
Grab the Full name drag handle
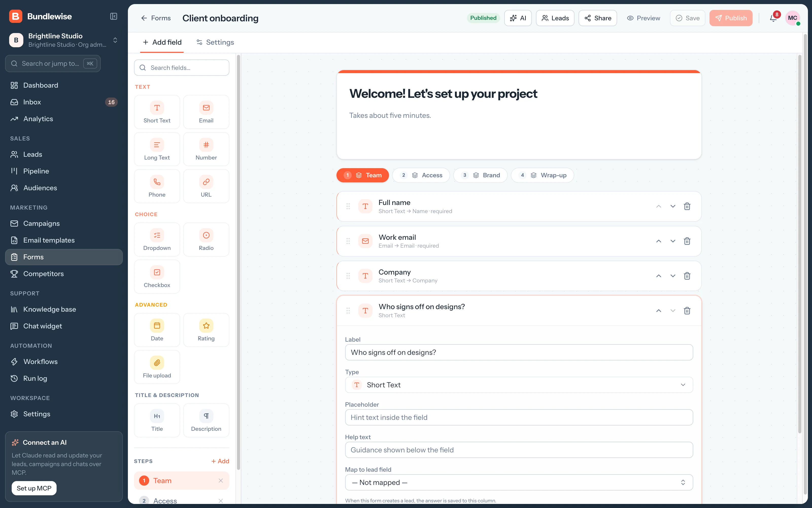coord(348,206)
